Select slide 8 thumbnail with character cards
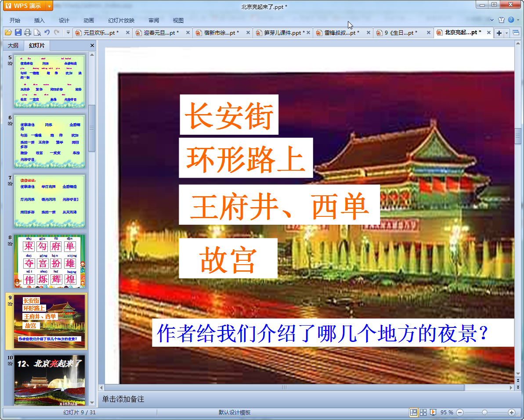The height and width of the screenshot is (420, 524). tap(50, 261)
